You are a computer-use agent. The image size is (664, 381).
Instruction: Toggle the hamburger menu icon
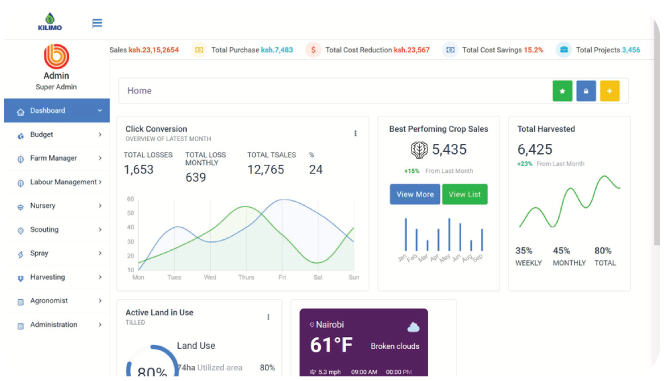click(97, 23)
